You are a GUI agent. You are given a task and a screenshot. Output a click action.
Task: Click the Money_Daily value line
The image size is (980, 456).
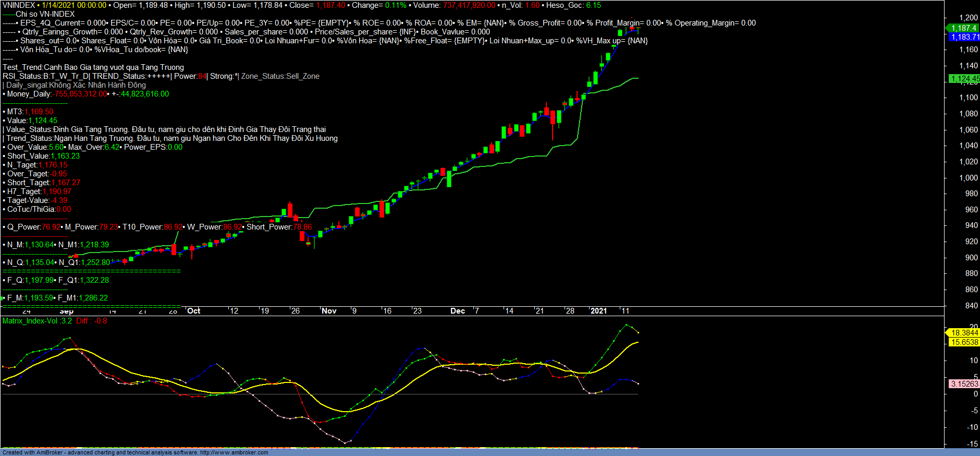(86, 94)
